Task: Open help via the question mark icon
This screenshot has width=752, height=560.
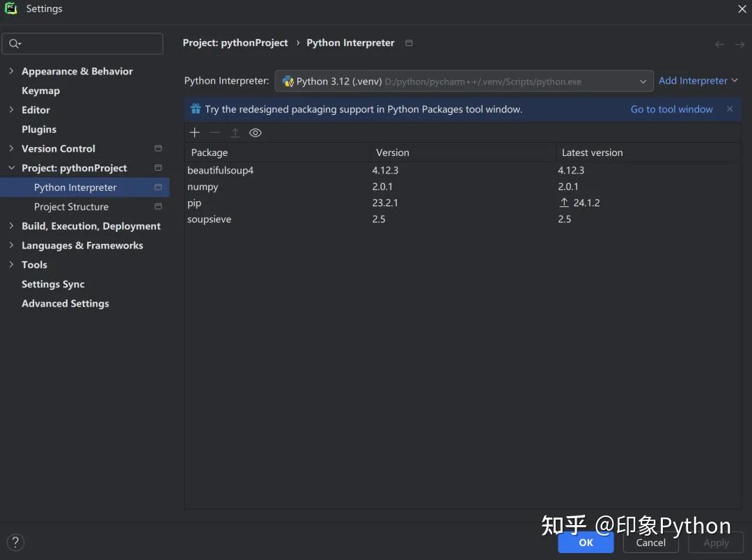Action: [x=15, y=542]
